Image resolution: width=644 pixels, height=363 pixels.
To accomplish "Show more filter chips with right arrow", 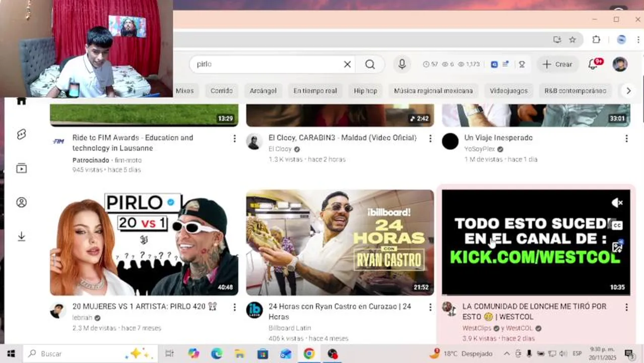I will pyautogui.click(x=628, y=91).
